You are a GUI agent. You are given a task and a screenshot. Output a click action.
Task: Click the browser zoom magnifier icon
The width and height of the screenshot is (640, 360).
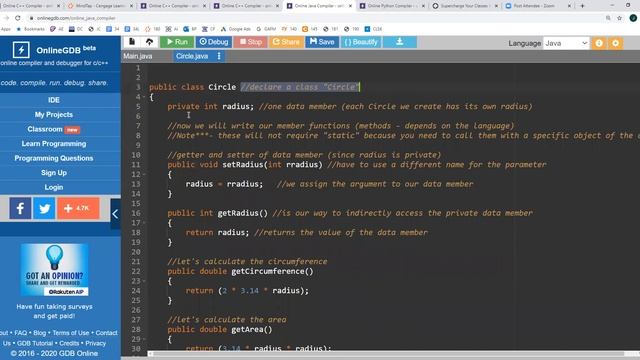pyautogui.click(x=608, y=18)
